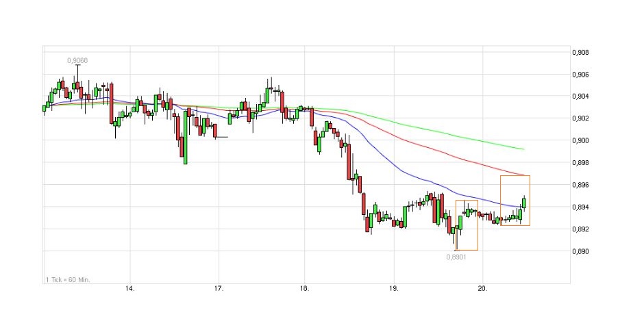Click the 0,908 price axis label
This screenshot has height=332, width=644.
581,52
